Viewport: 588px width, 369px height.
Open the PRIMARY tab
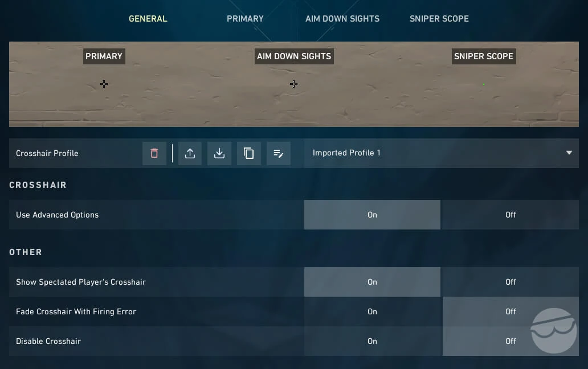click(x=245, y=19)
